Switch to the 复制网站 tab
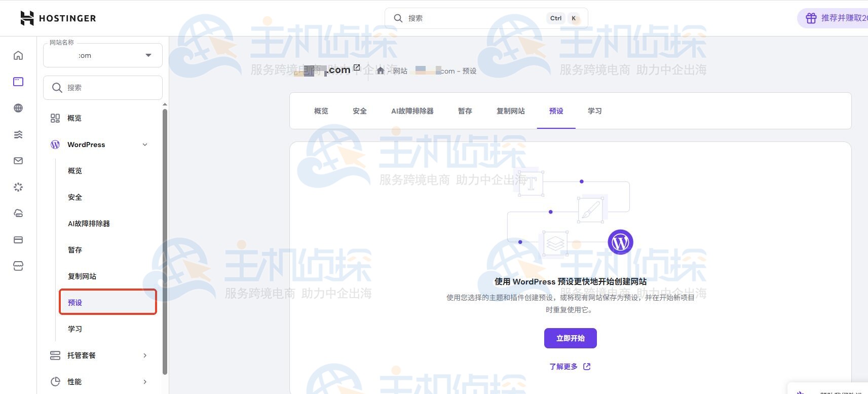This screenshot has width=868, height=394. [x=510, y=111]
